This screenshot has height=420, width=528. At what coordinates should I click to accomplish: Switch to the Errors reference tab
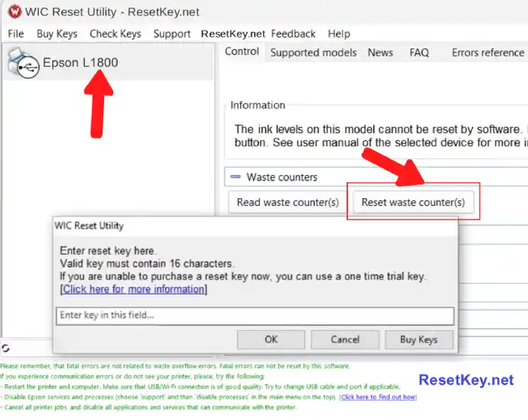(x=488, y=53)
